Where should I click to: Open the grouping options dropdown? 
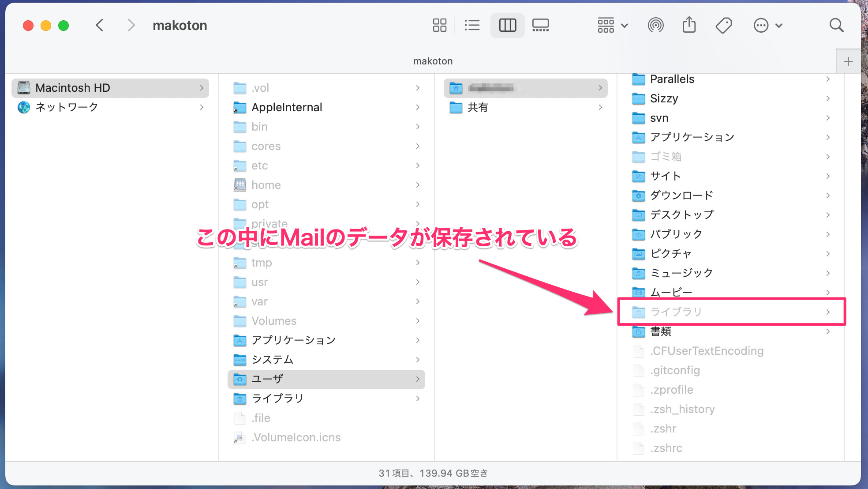click(612, 25)
